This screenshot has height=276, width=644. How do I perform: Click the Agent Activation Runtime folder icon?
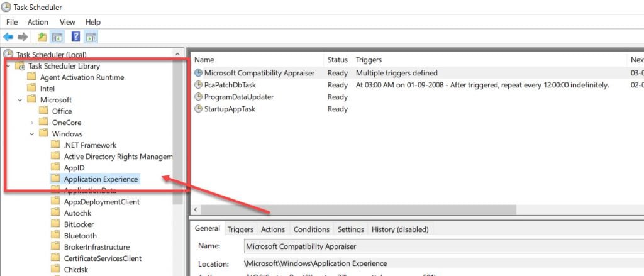pos(31,77)
